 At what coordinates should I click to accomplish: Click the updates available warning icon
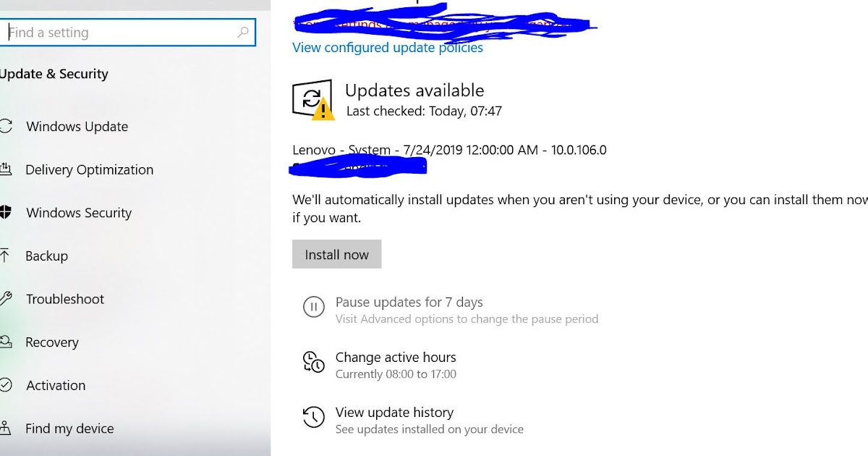313,100
